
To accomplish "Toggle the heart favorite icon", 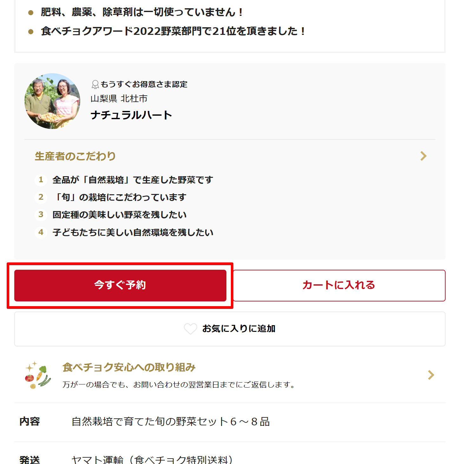I will [191, 329].
